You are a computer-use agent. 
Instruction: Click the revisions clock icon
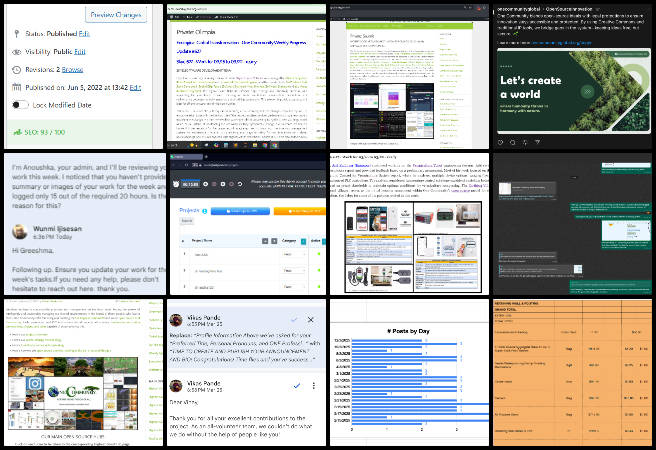(16, 70)
